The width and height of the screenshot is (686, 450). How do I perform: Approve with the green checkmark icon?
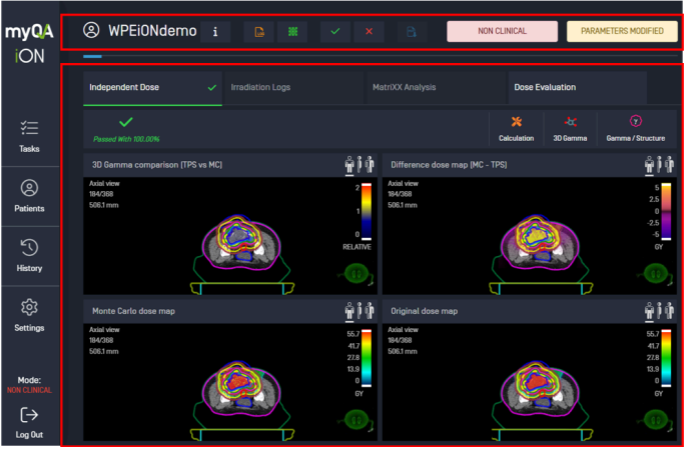click(335, 31)
